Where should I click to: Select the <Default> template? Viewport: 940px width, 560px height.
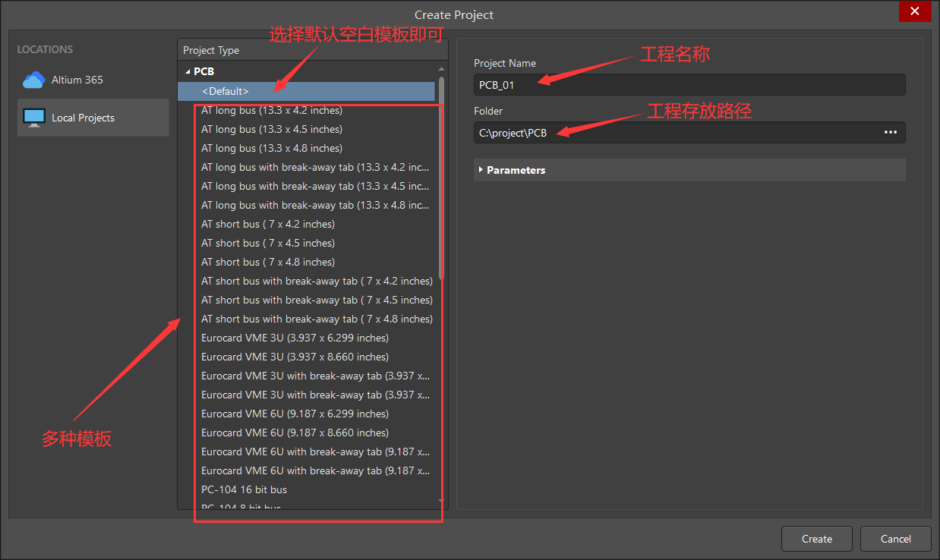(x=307, y=91)
